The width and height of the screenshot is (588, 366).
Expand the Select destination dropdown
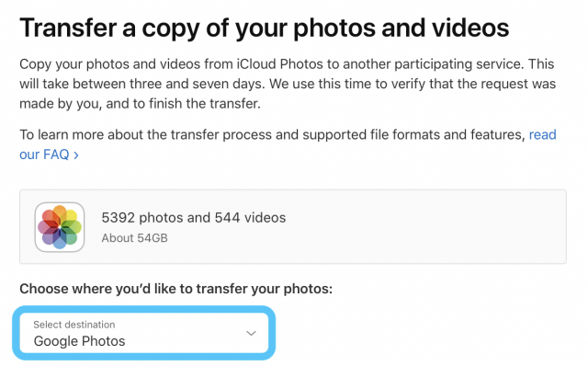[144, 333]
